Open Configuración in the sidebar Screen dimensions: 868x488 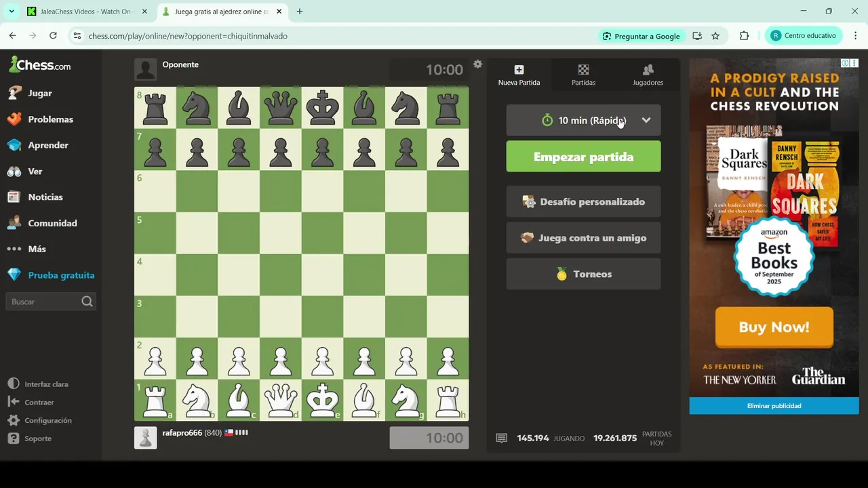point(39,420)
